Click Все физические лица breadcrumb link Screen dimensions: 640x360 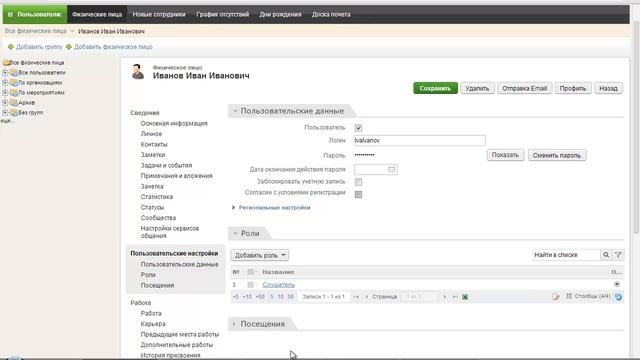(36, 31)
